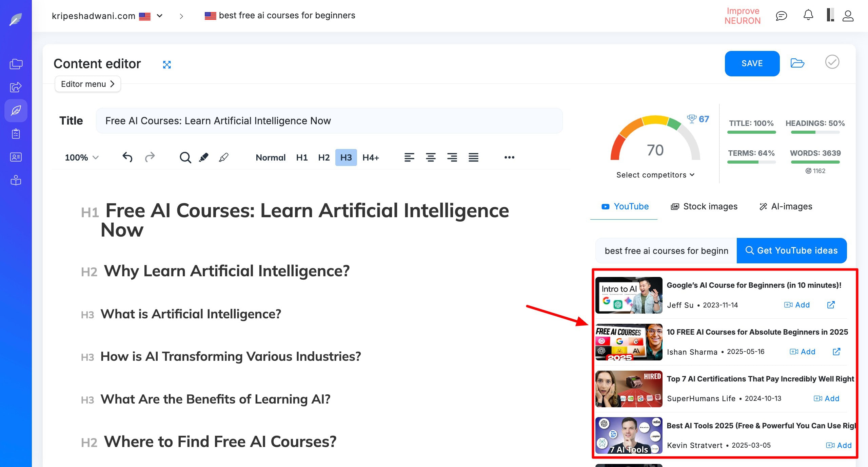Viewport: 868px width, 467px height.
Task: Enable center text alignment
Action: coord(431,157)
